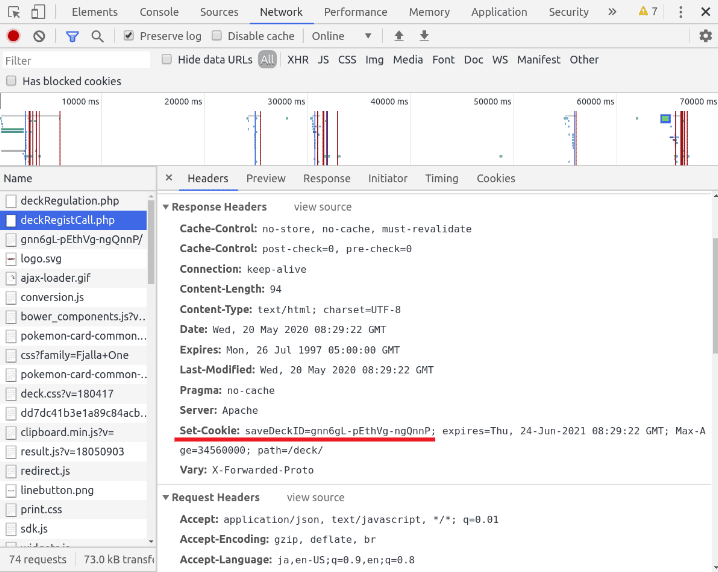The image size is (718, 572).
Task: Filter requests by Other
Action: [584, 60]
